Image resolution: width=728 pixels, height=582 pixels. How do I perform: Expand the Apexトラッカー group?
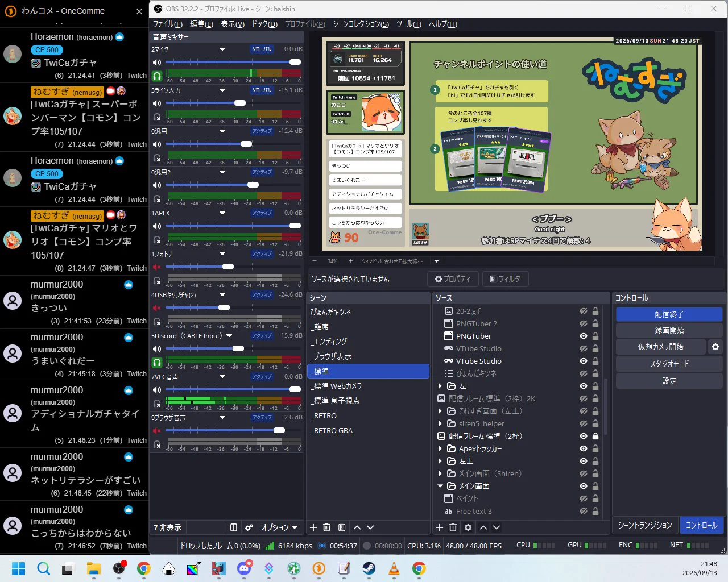click(440, 448)
